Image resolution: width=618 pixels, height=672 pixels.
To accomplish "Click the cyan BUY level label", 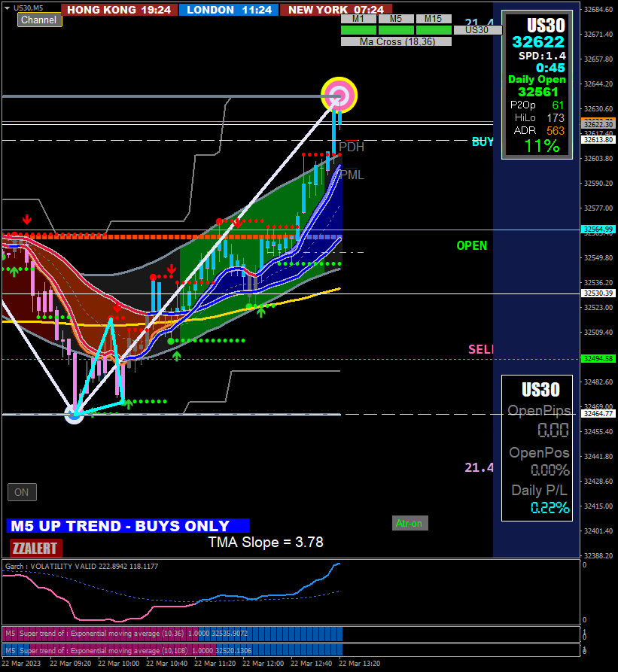I will 483,142.
